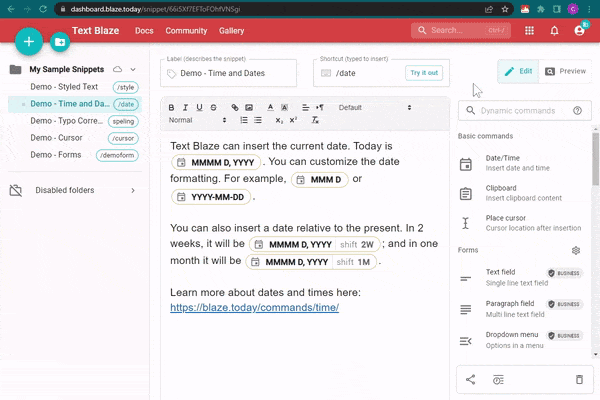Delete the snippet with the trash icon
The width and height of the screenshot is (600, 400).
(x=578, y=380)
